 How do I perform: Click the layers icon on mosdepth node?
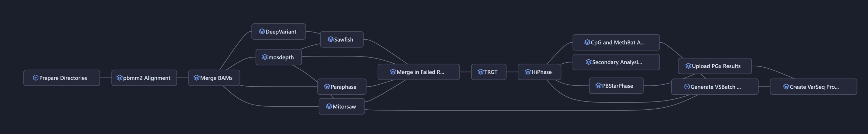tap(265, 57)
